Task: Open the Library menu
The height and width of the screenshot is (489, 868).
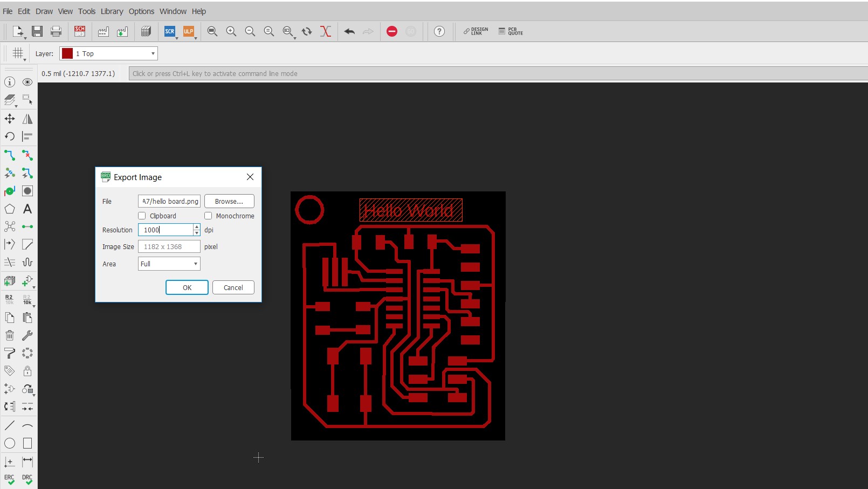Action: point(112,11)
